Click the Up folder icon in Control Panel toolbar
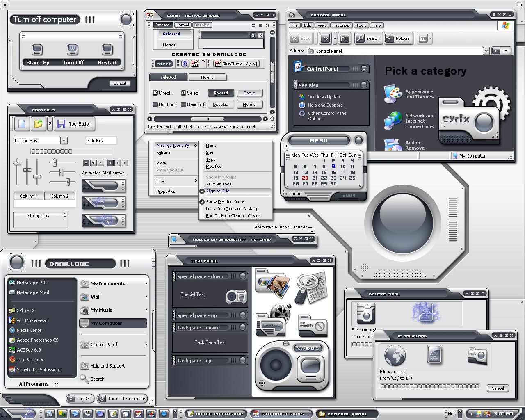525x420 pixels. point(345,39)
